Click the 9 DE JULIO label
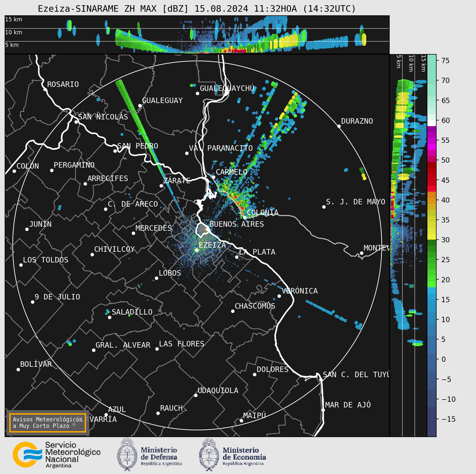The height and width of the screenshot is (474, 476). [57, 297]
